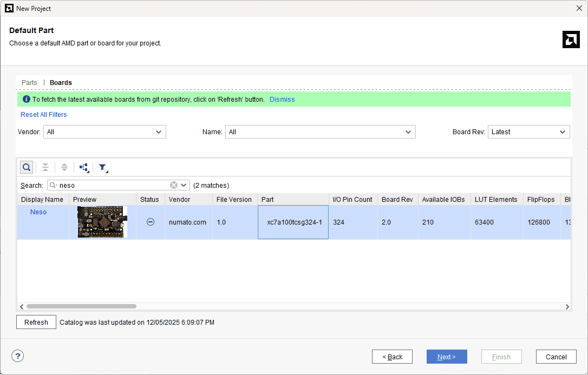Click the group-by hierarchy toolbar icon
Image resolution: width=588 pixels, height=375 pixels.
coord(84,168)
